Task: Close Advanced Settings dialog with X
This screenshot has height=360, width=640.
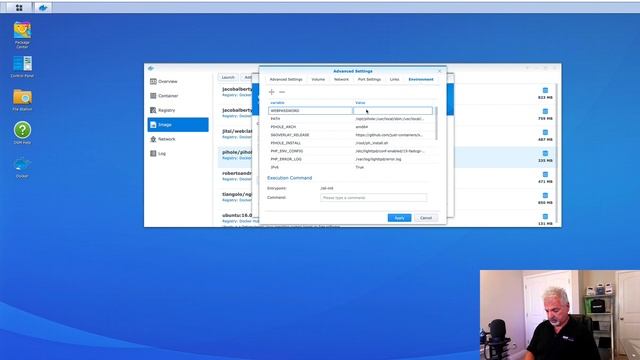Action: tap(440, 71)
